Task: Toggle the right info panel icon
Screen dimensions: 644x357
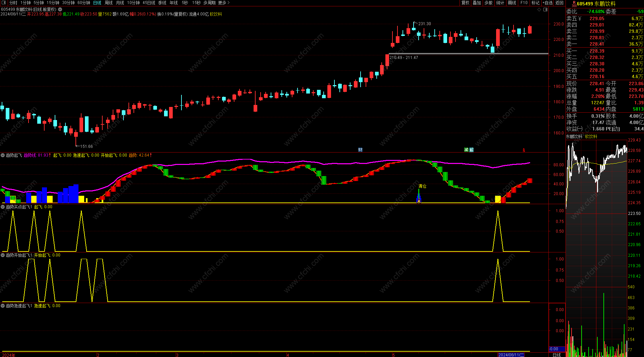Action: coord(545,9)
